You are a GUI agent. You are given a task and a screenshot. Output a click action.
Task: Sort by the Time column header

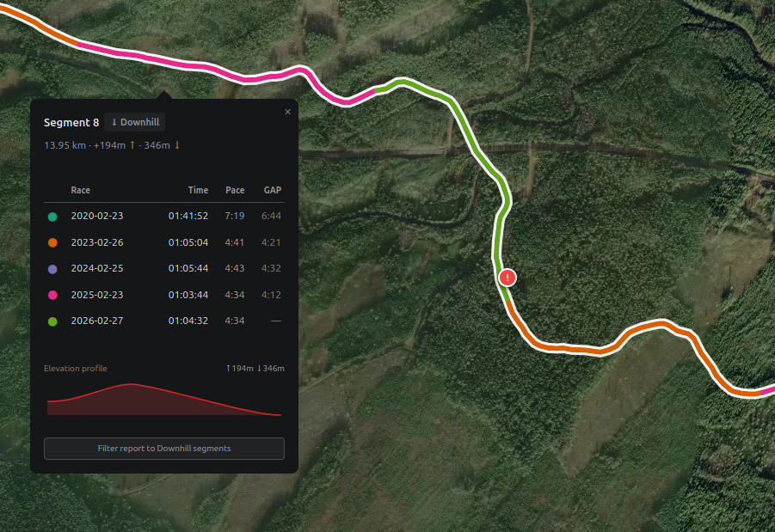[x=198, y=190]
